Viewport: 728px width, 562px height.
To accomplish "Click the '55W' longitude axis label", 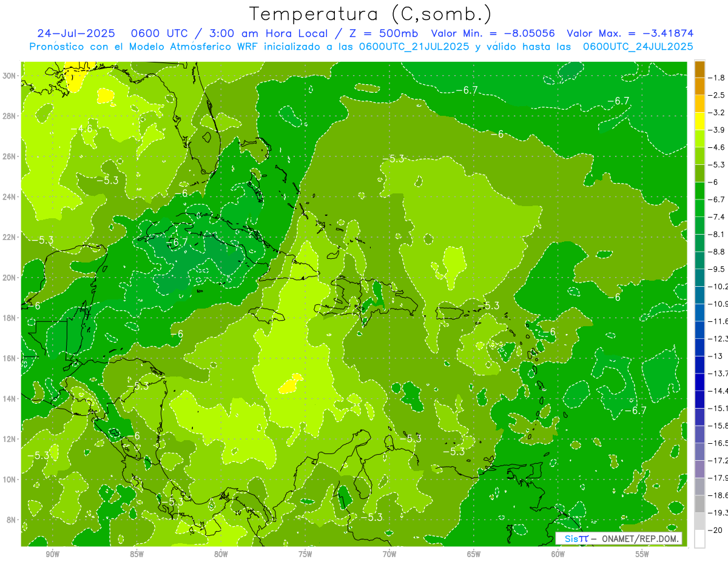I will (642, 555).
